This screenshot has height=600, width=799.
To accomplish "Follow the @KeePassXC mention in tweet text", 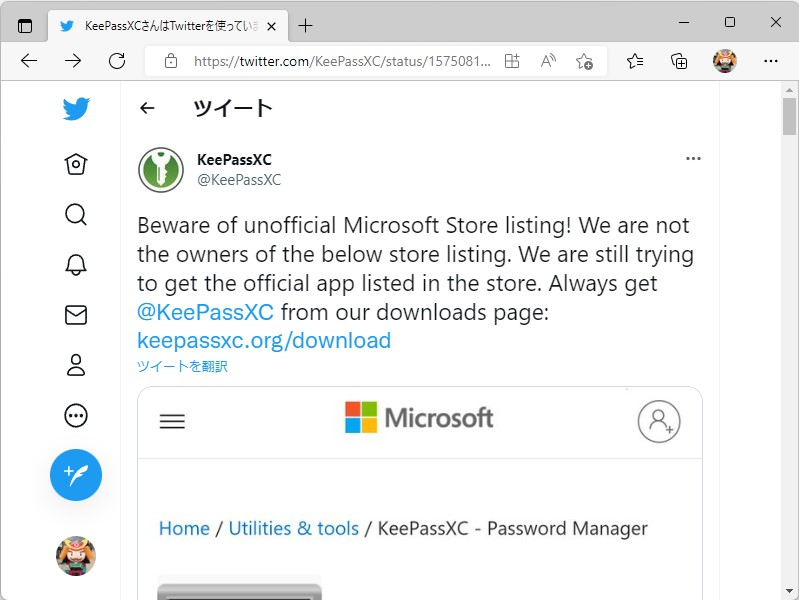I will point(205,312).
